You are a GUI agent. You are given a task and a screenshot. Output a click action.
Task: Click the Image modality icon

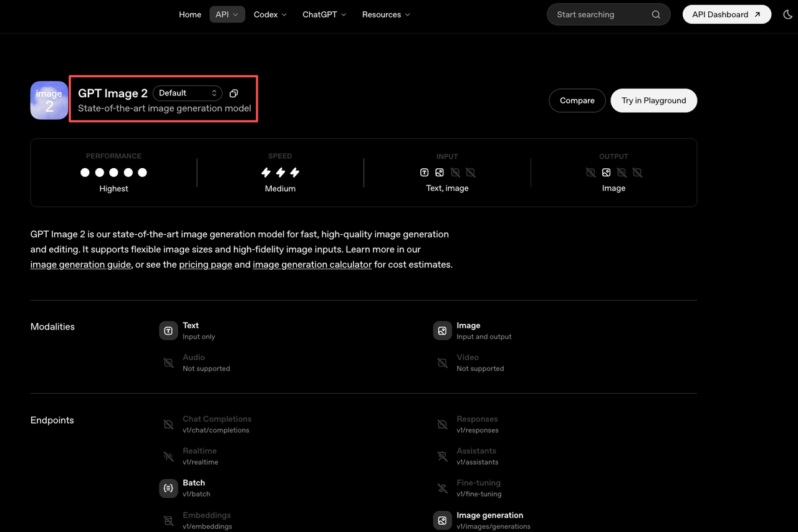tap(442, 331)
